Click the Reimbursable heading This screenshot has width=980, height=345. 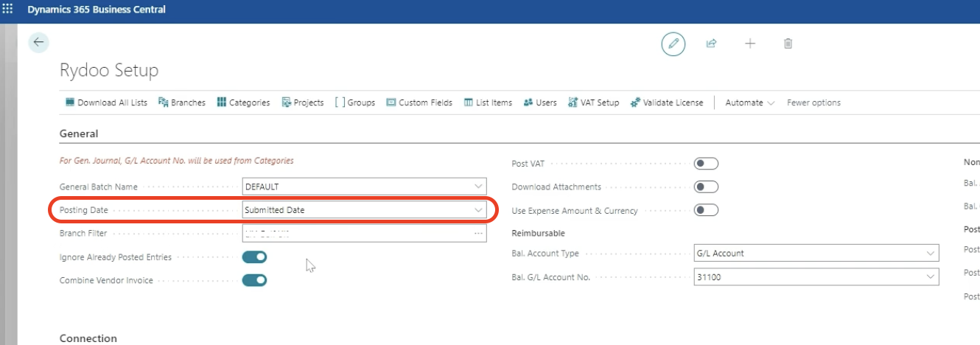point(538,233)
